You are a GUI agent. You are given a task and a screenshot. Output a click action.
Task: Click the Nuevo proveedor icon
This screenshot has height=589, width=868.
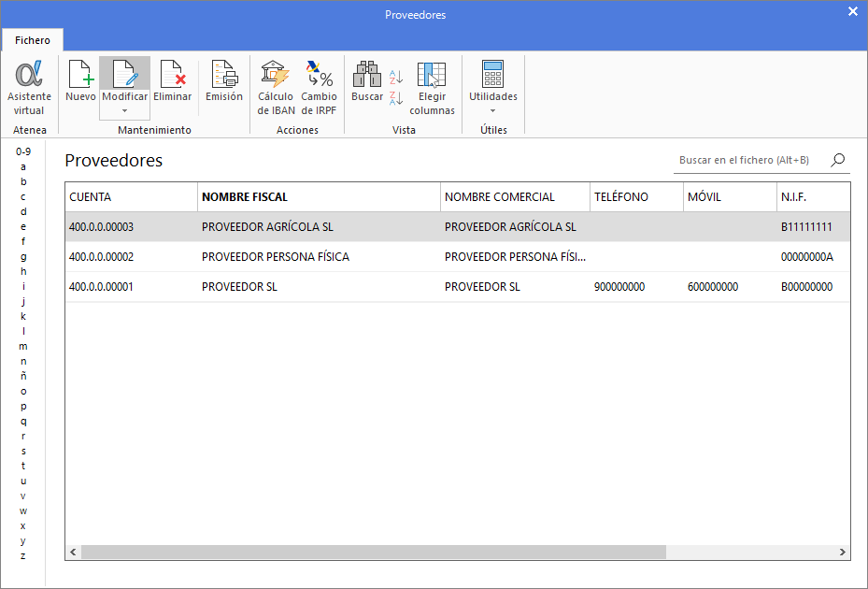(x=81, y=81)
